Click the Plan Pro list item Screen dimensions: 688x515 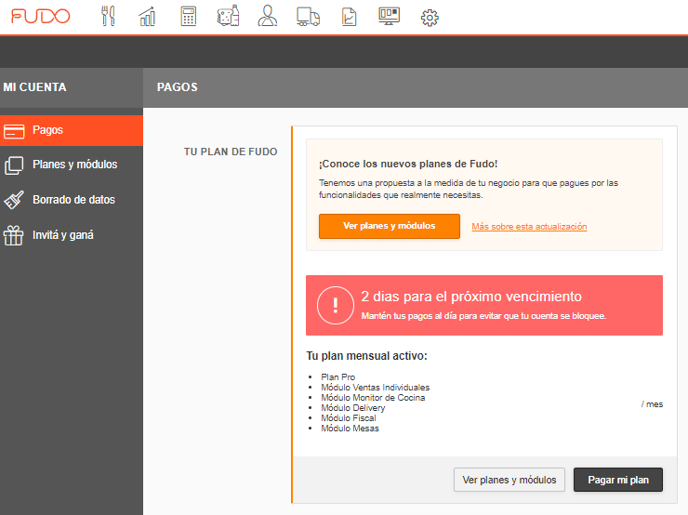coord(338,377)
